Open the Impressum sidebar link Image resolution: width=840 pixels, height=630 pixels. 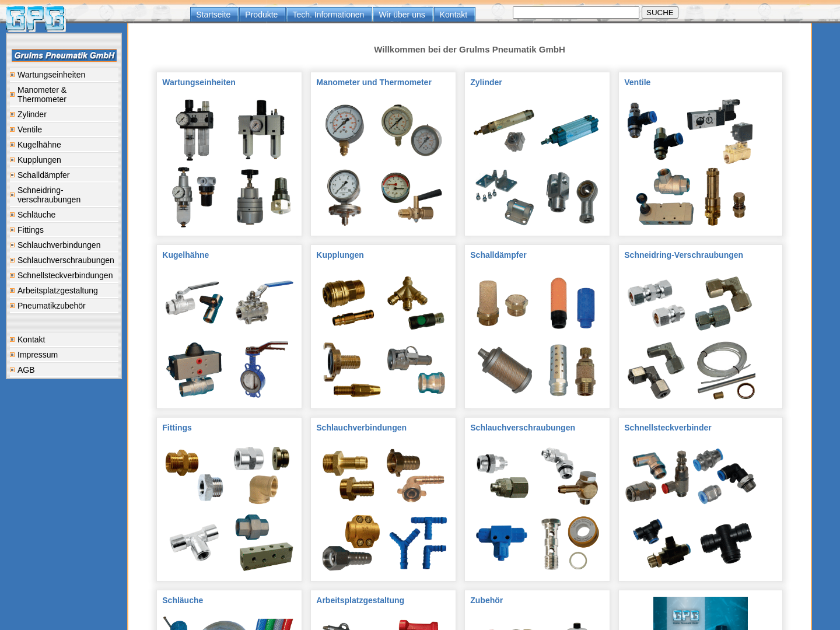[x=64, y=355]
